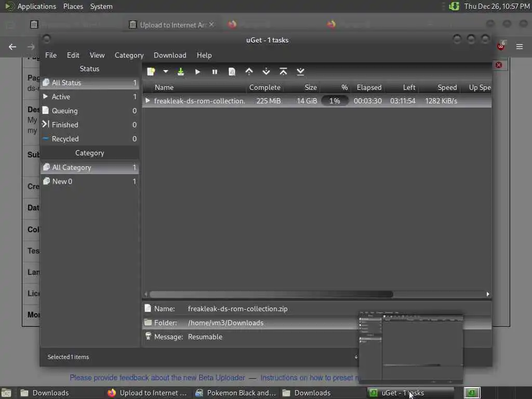Select freakleak-ds-rom-collection download row
This screenshot has height=399, width=532.
(x=317, y=101)
